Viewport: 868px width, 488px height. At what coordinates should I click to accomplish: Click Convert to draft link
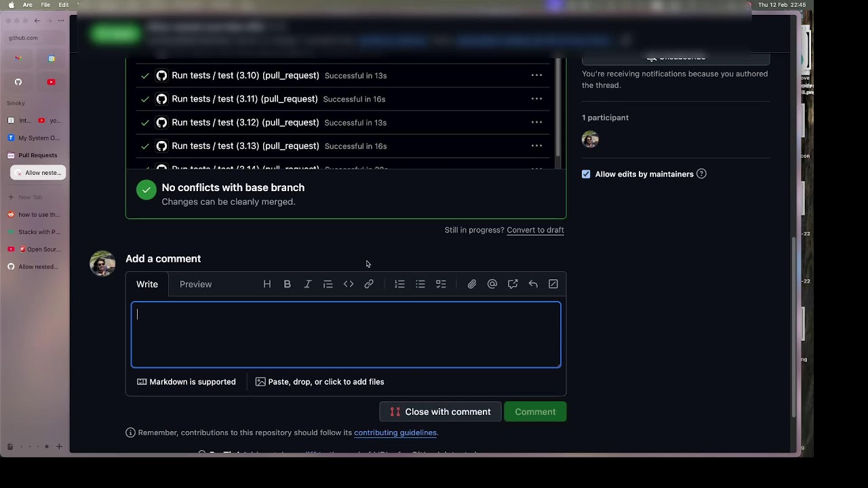tap(535, 230)
